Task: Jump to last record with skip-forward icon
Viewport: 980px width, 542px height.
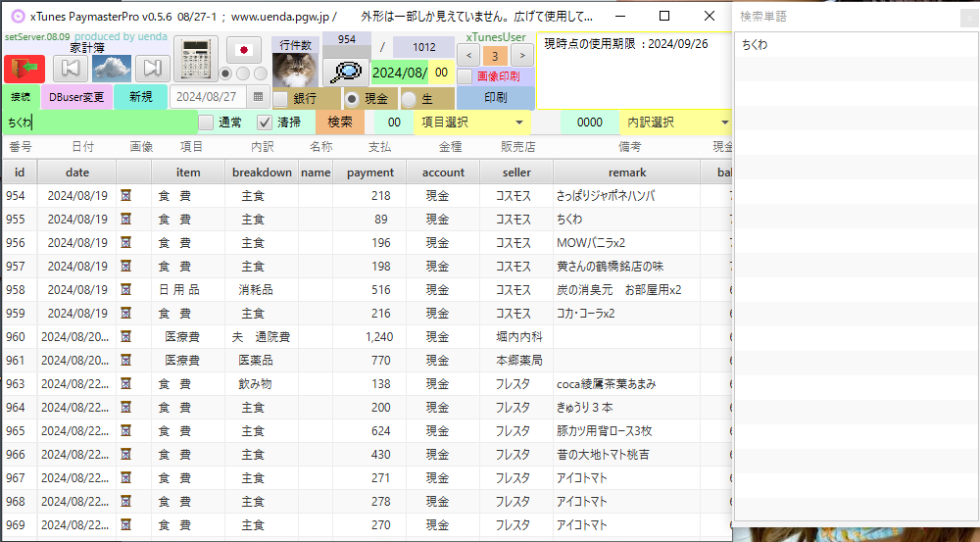Action: tap(151, 68)
